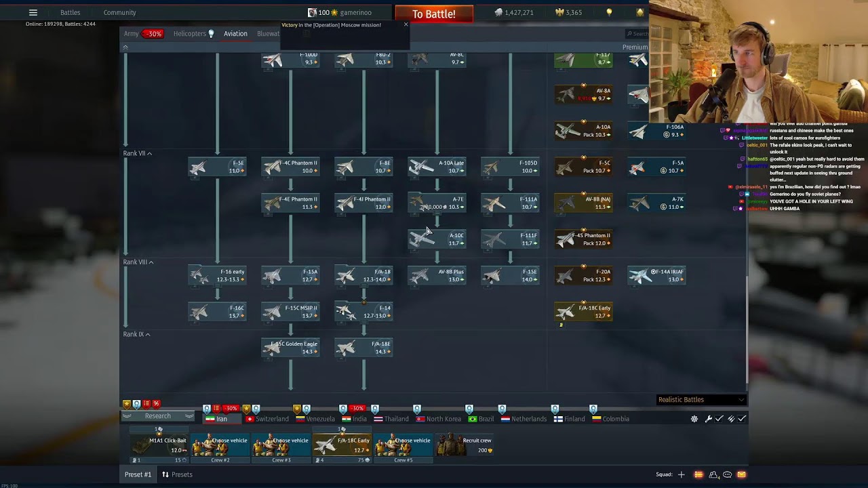
Task: Select the North Korea nation tab
Action: pyautogui.click(x=438, y=419)
